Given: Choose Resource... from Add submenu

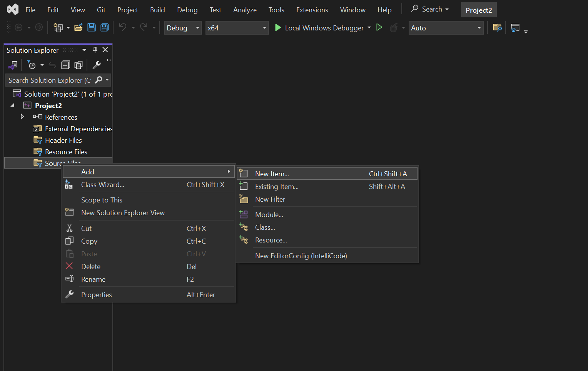Looking at the screenshot, I should point(327,240).
